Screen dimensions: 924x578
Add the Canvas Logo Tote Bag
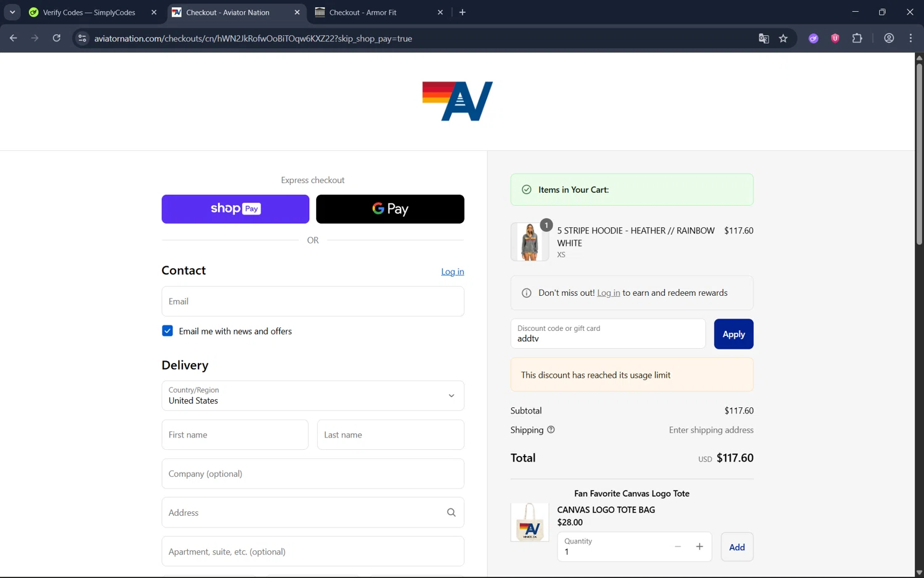[x=737, y=547]
